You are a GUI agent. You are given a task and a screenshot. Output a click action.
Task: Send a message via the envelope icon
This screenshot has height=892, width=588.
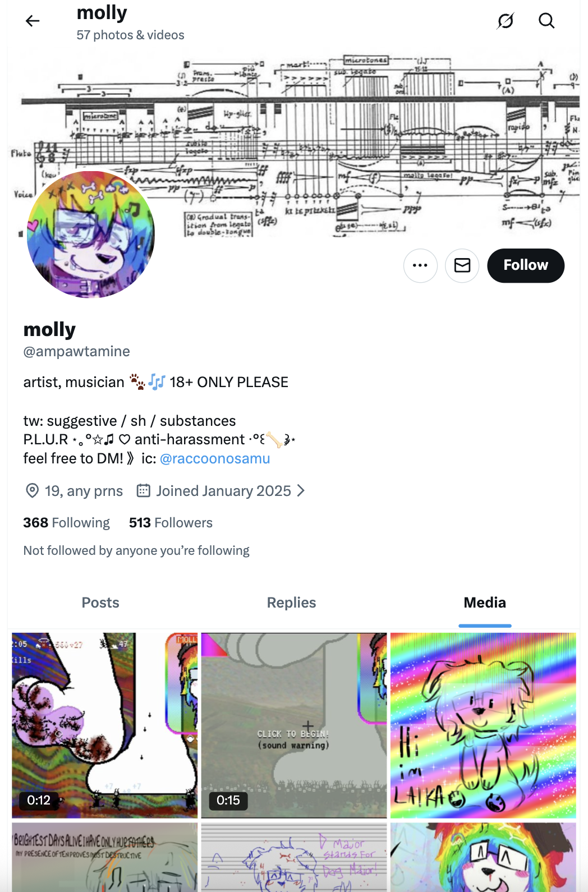click(x=462, y=265)
